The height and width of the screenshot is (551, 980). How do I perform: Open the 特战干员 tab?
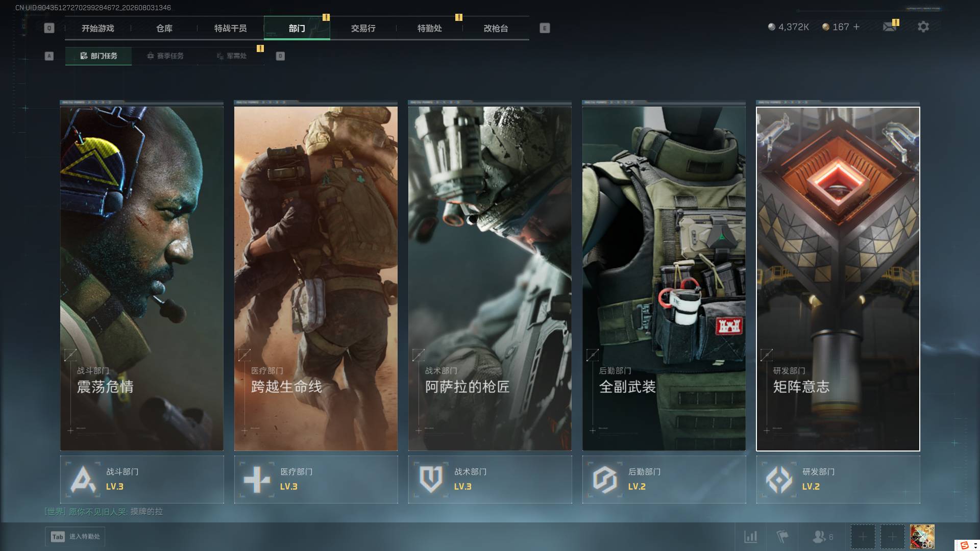[x=231, y=29]
